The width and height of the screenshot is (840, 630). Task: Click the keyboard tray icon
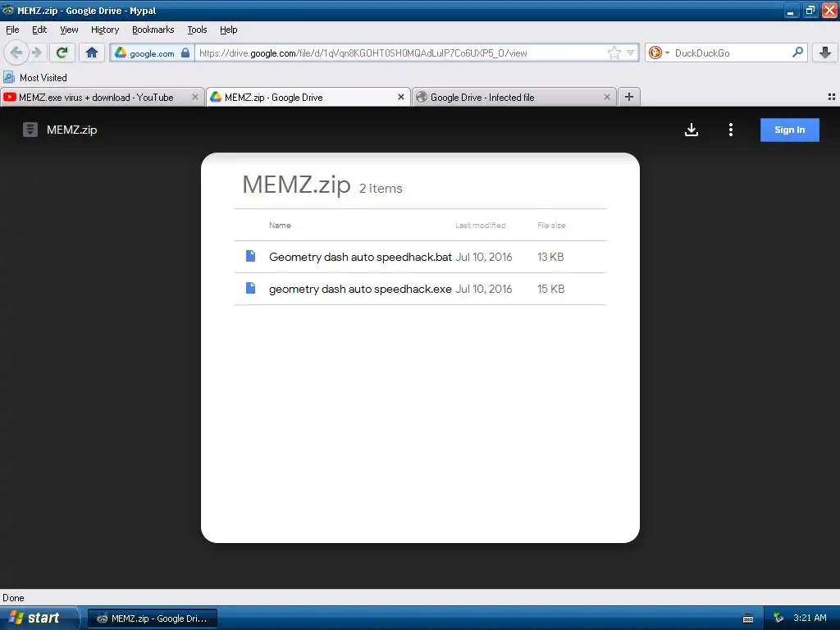coord(748,619)
